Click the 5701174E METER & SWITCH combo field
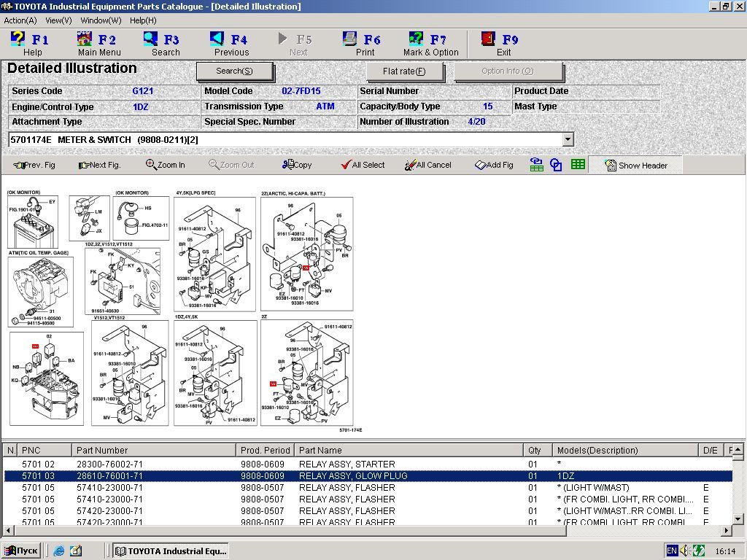Image resolution: width=747 pixels, height=560 pixels. pos(285,139)
